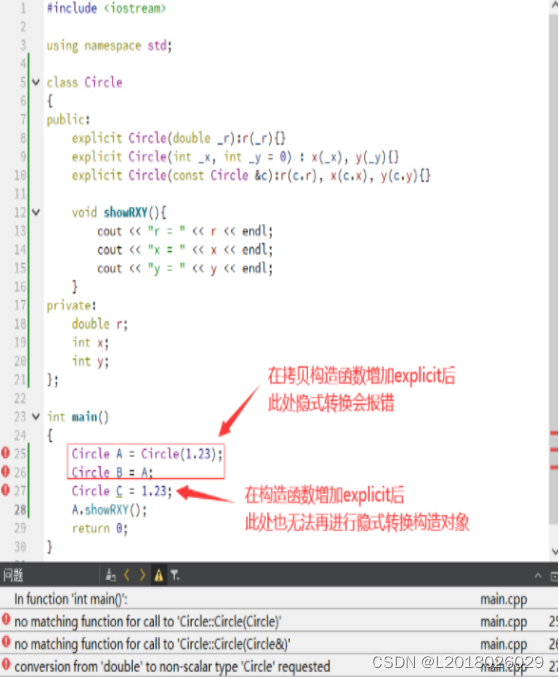Collapse the class Circle fold arrow
Image resolution: width=559 pixels, height=678 pixels.
pos(36,82)
